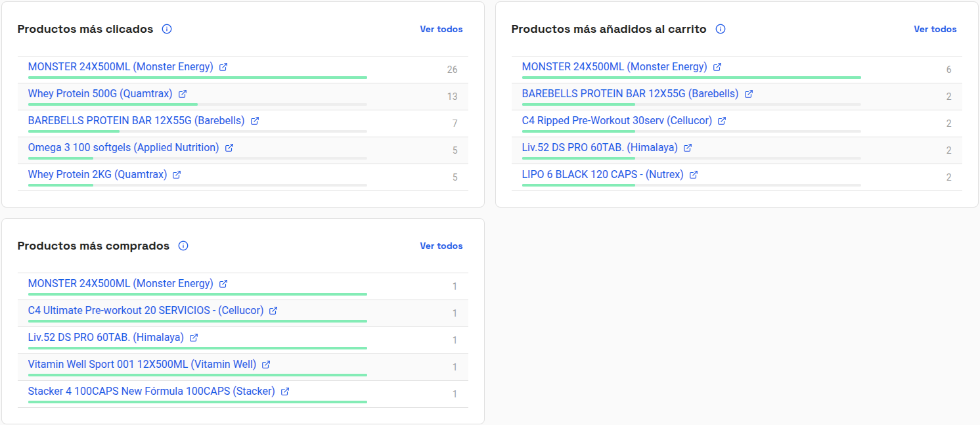Select the LIPO 6 BLACK 120 CAPS link
Viewport: 980px width, 425px height.
[x=603, y=174]
